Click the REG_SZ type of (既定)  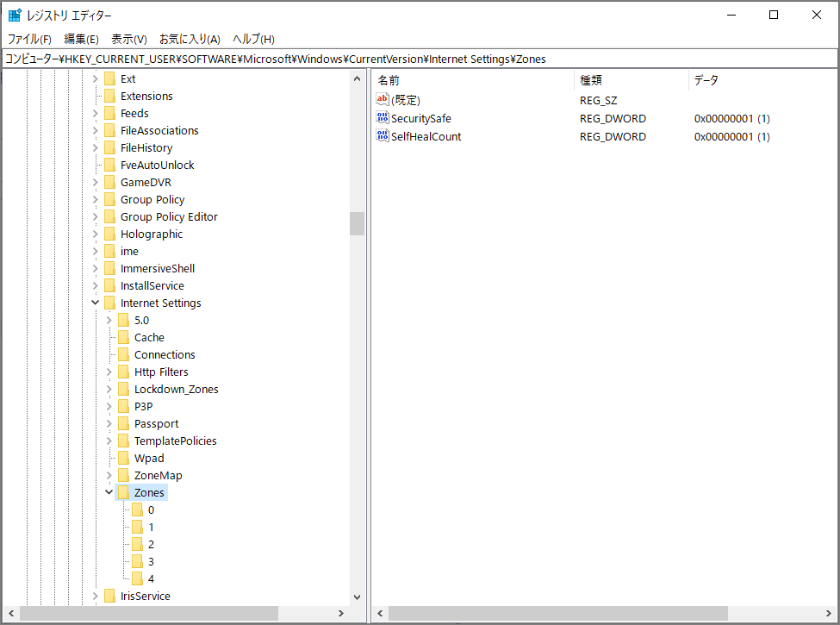[599, 100]
